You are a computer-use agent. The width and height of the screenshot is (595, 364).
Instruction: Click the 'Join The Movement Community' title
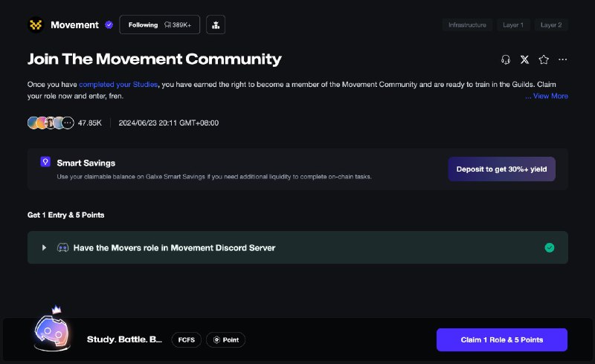pyautogui.click(x=155, y=59)
